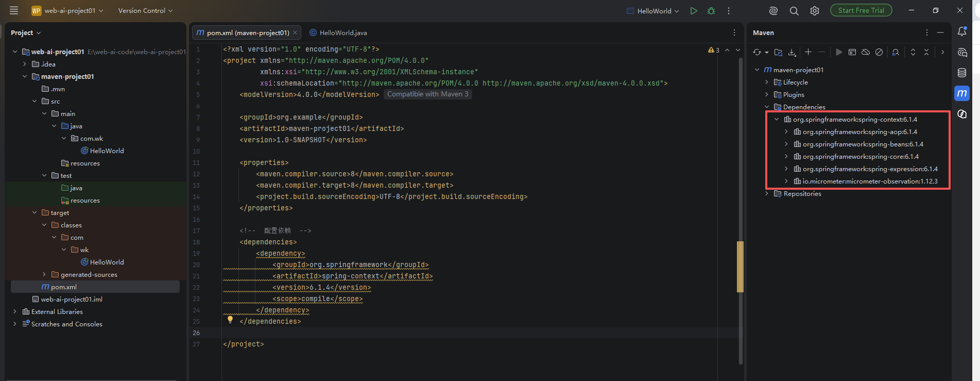Image resolution: width=980 pixels, height=381 pixels.
Task: Open more run actions menu in title bar
Action: point(729,11)
